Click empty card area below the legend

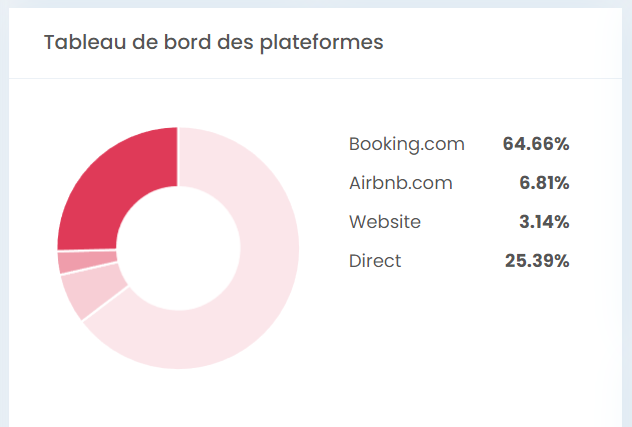click(x=459, y=343)
